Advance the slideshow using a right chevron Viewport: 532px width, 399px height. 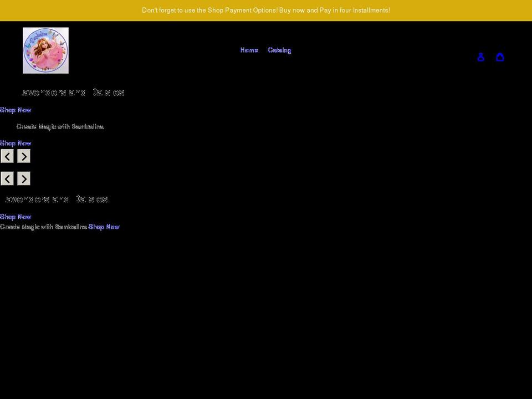(23, 156)
